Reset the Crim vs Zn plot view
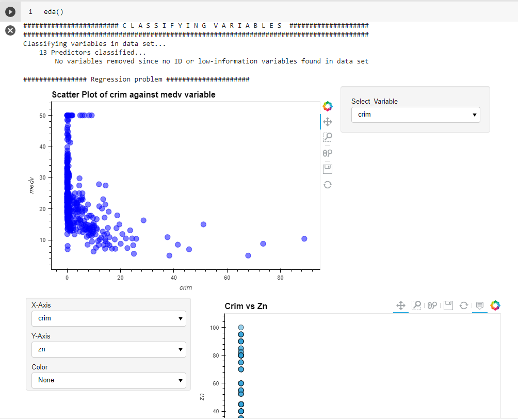This screenshot has height=420, width=518. tap(463, 305)
